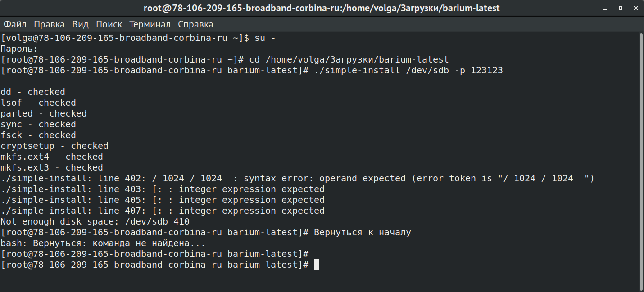This screenshot has height=292, width=644.
Task: Open the Справка help menu
Action: (195, 24)
